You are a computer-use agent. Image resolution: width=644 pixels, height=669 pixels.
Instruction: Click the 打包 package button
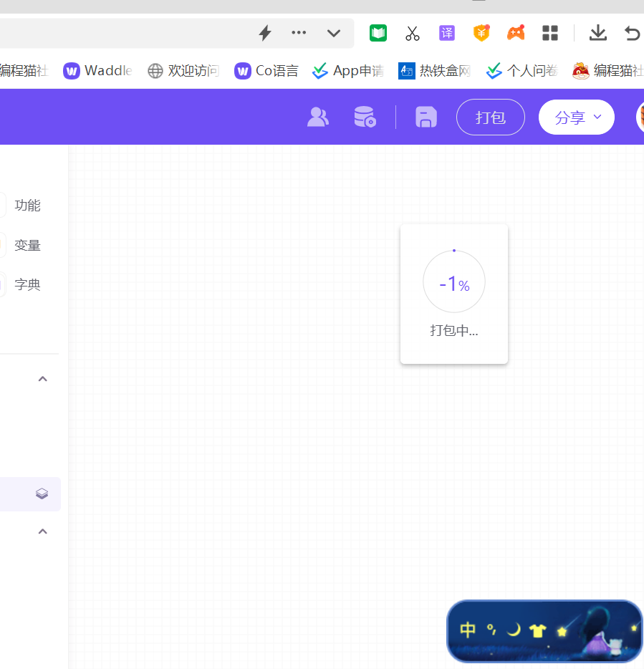point(491,117)
